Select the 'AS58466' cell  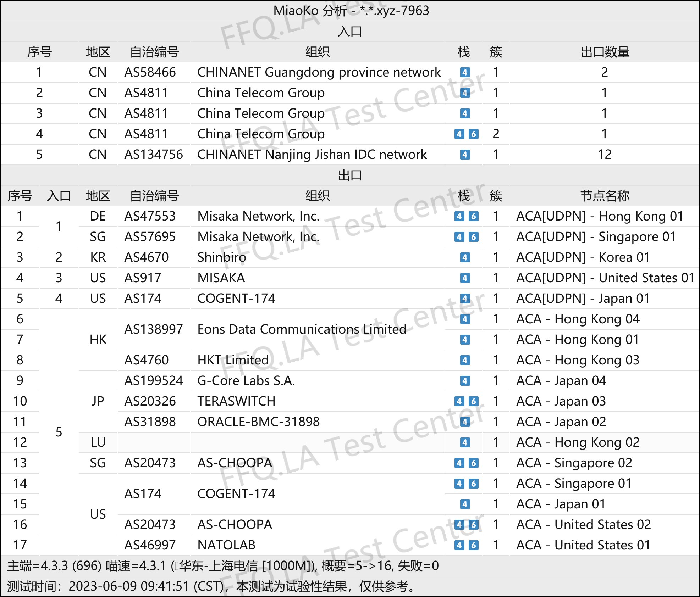(x=150, y=72)
